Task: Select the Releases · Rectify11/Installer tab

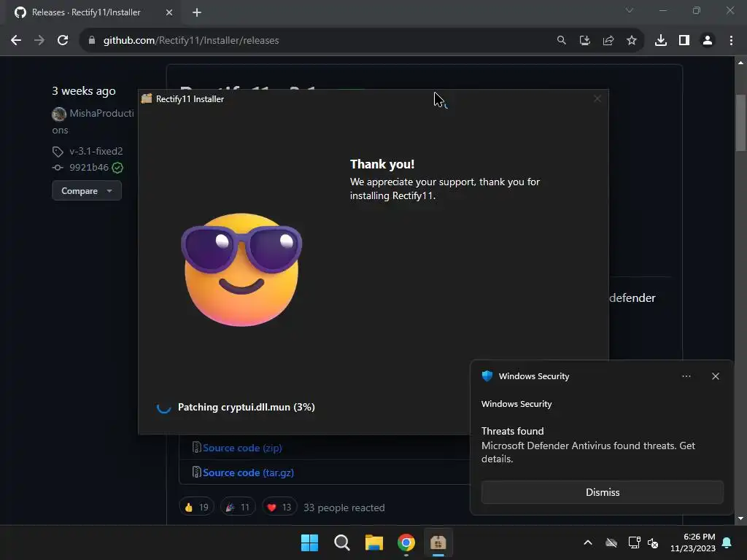Action: [93, 13]
